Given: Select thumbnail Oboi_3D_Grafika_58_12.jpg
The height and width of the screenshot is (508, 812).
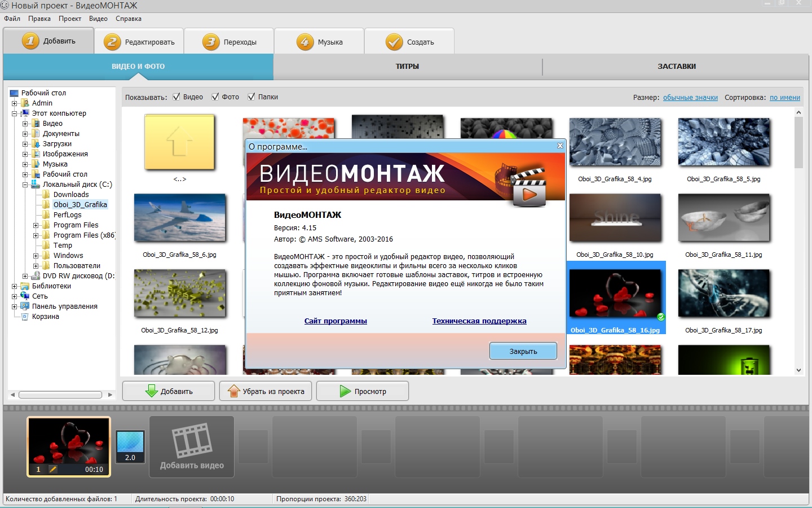Looking at the screenshot, I should (180, 293).
